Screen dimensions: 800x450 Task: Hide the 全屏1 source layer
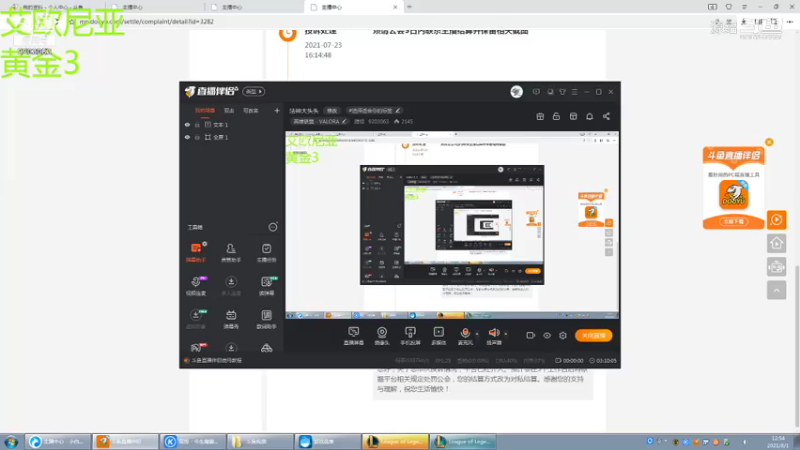coord(187,137)
